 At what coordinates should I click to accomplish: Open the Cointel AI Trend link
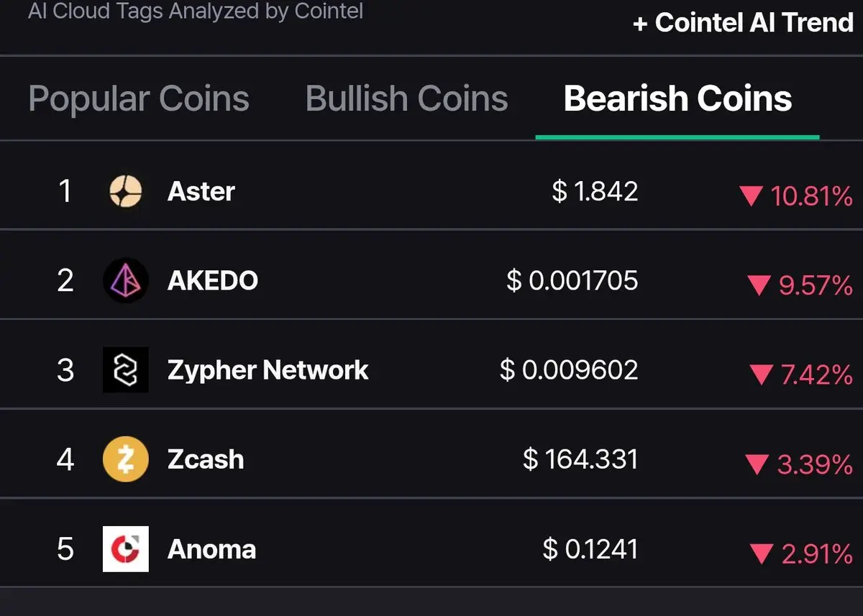742,23
